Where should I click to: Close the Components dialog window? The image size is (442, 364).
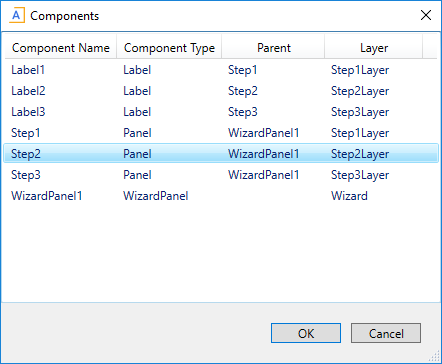point(426,15)
